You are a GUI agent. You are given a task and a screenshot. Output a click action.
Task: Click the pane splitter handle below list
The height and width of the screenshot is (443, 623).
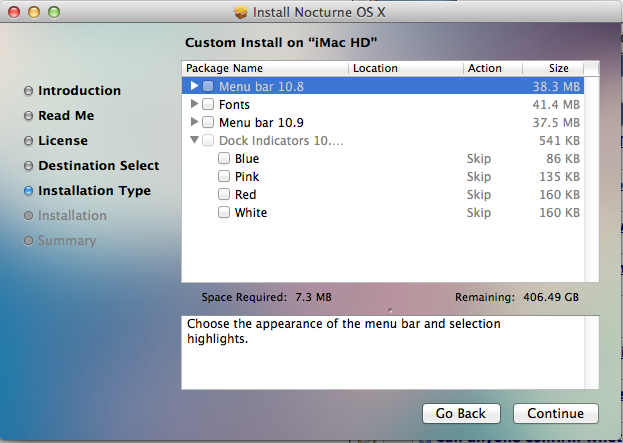click(x=390, y=310)
